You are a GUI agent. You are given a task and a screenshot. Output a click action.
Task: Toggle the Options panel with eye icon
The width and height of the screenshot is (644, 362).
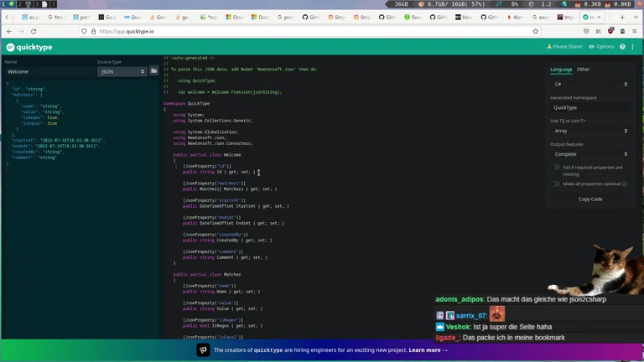pos(601,47)
